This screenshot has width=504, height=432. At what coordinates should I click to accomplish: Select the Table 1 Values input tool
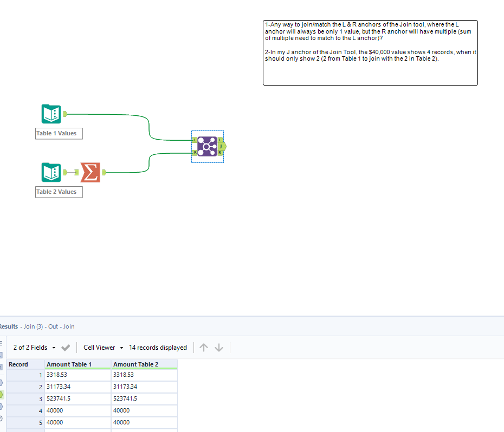[x=51, y=114]
